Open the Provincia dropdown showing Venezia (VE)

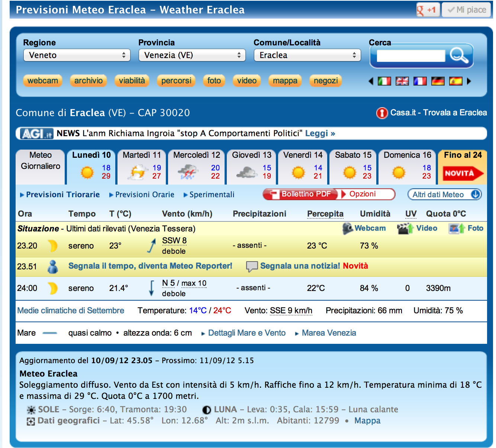click(192, 55)
